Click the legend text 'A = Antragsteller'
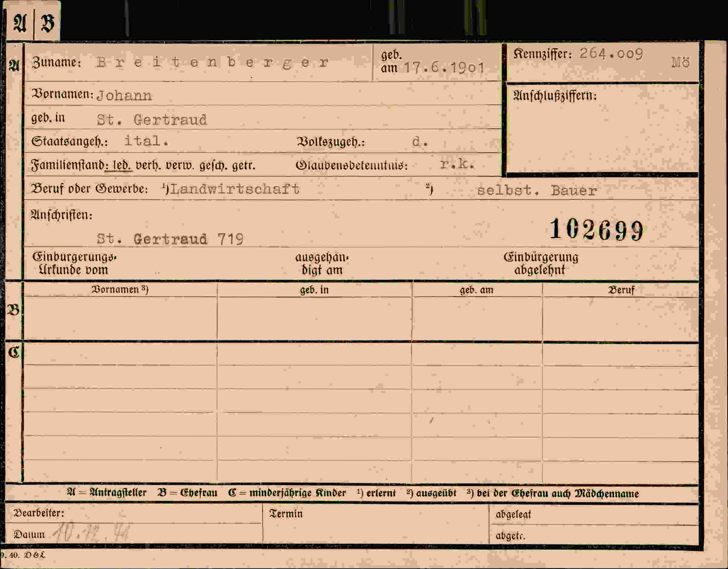 pyautogui.click(x=107, y=493)
